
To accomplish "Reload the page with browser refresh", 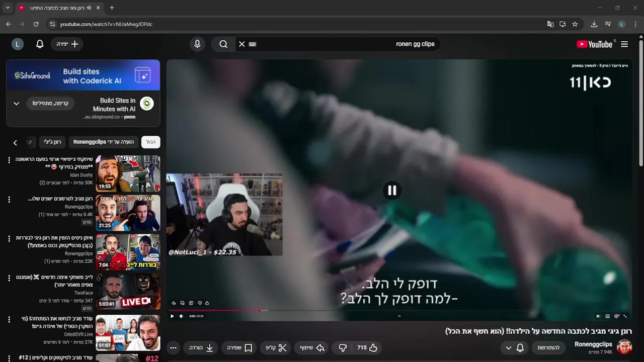I will (36, 24).
